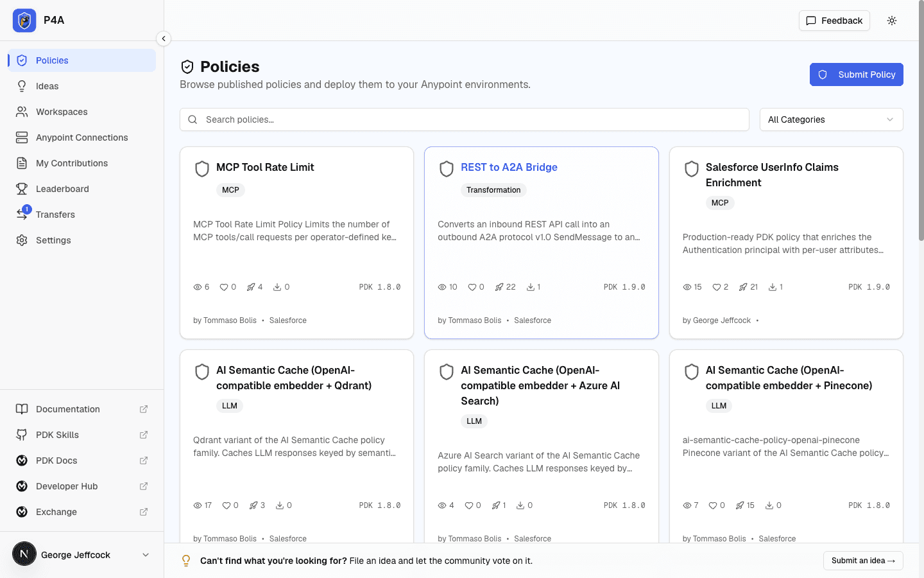This screenshot has height=578, width=924.
Task: Click PDK 1.9.0 on REST to A2A card
Action: coord(624,287)
